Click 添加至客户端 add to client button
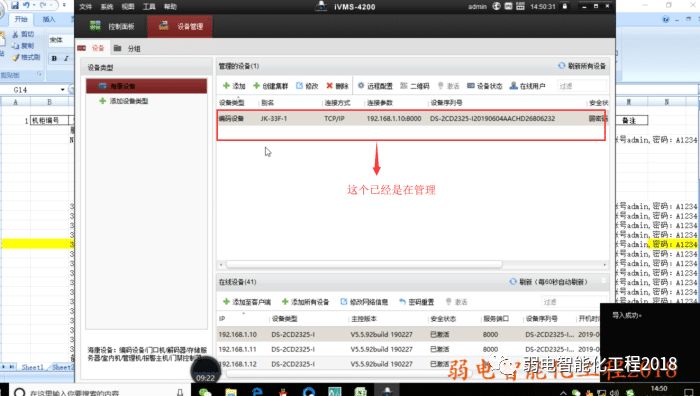The height and width of the screenshot is (396, 700). click(247, 302)
